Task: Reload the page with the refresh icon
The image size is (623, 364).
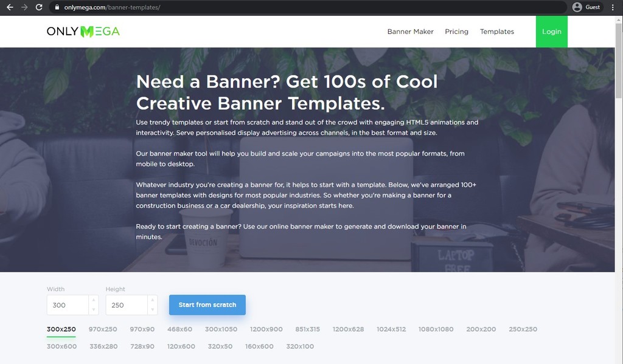Action: click(38, 7)
